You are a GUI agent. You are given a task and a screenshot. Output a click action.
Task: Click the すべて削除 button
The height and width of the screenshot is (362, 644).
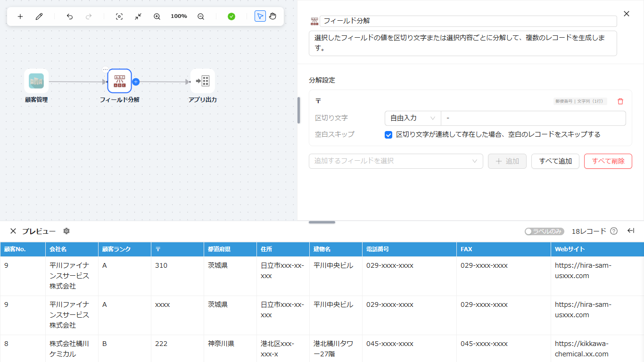(608, 161)
